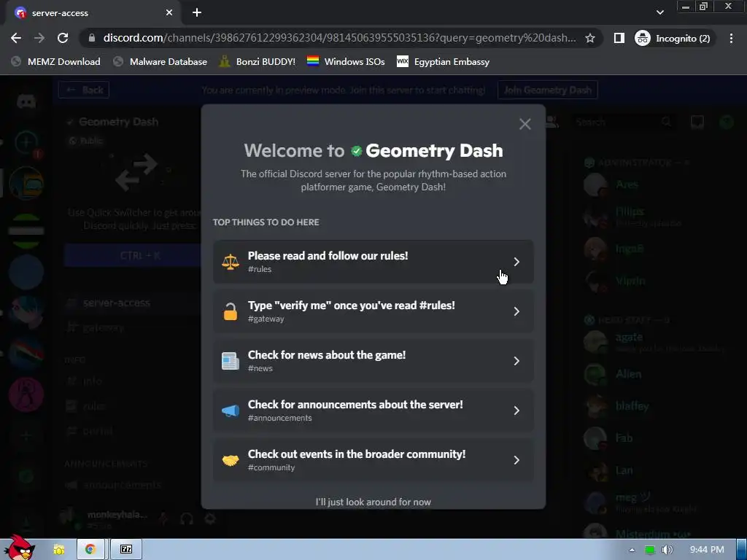
Task: Open the tab search dropdown arrow
Action: [659, 12]
